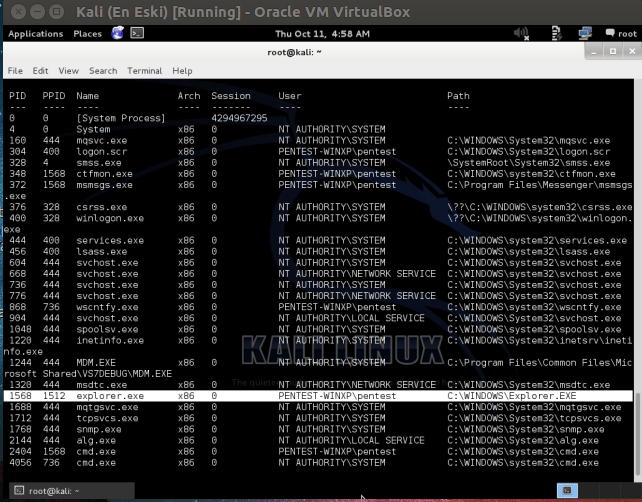
Task: Click session value 4294967295
Action: coord(239,118)
